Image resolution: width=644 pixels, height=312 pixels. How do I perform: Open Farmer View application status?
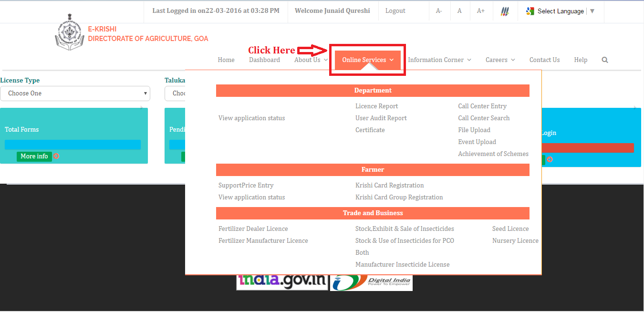tap(251, 197)
